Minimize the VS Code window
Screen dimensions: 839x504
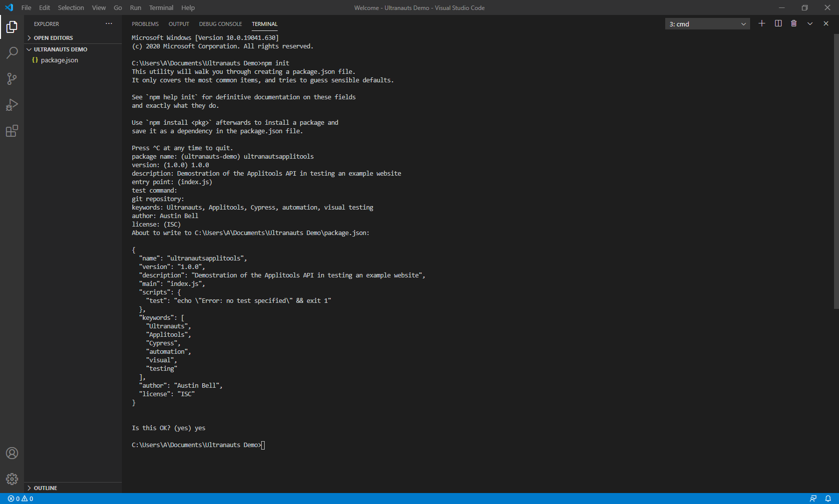tap(782, 7)
